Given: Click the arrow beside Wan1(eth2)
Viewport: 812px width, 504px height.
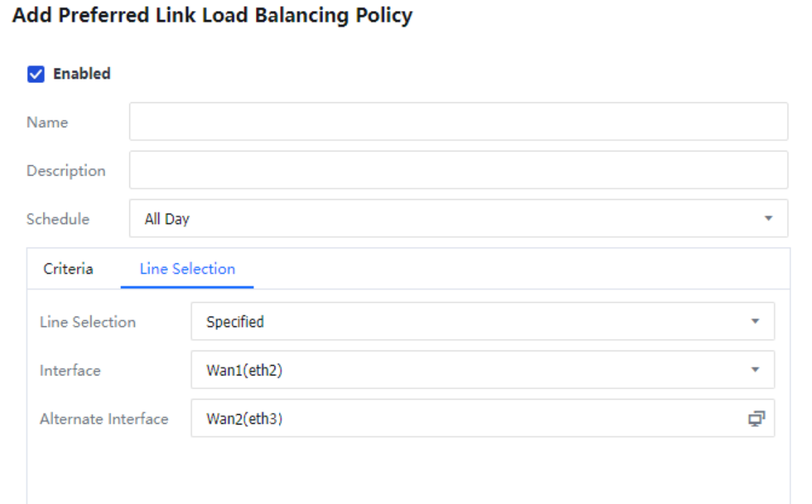Looking at the screenshot, I should coord(755,370).
